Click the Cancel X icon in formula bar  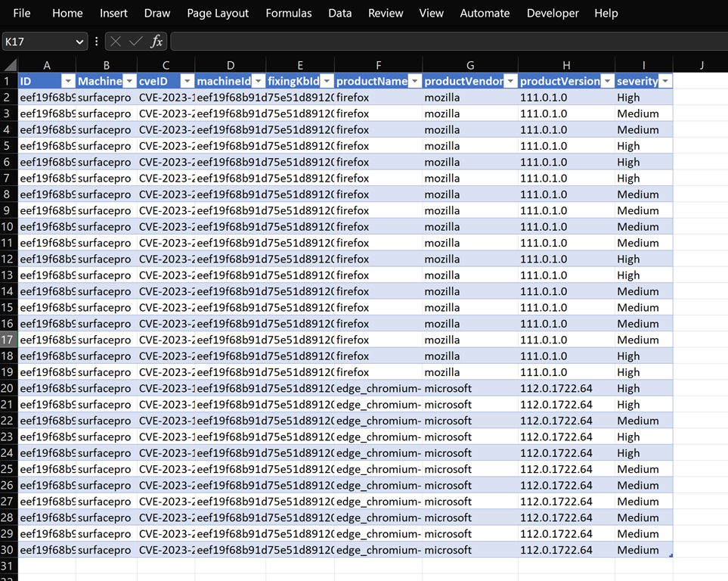pyautogui.click(x=116, y=42)
